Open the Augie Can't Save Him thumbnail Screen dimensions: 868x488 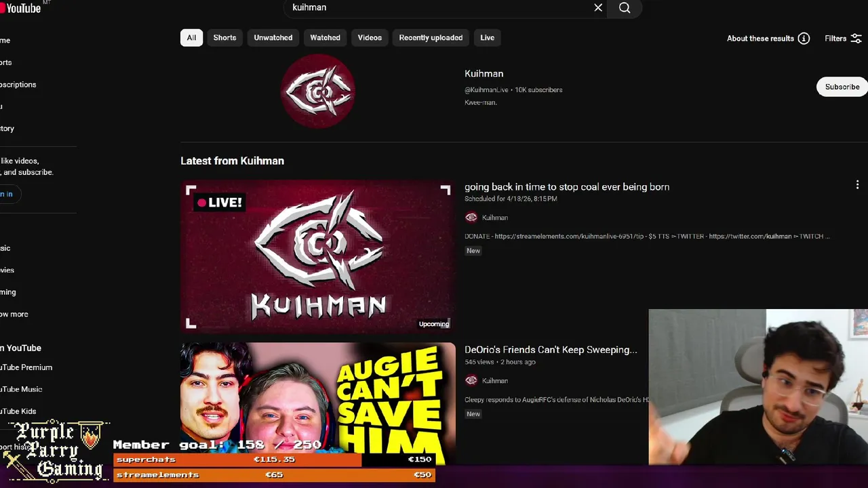coord(318,404)
